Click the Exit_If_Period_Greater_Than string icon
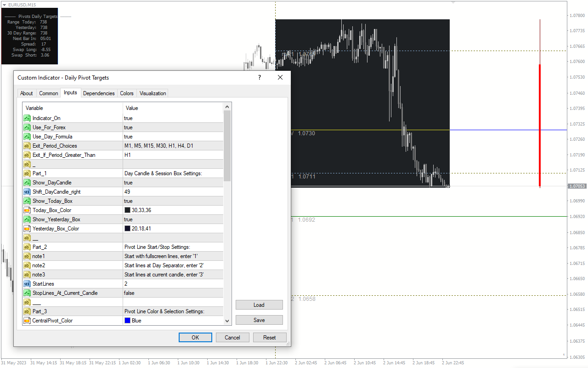 click(27, 155)
